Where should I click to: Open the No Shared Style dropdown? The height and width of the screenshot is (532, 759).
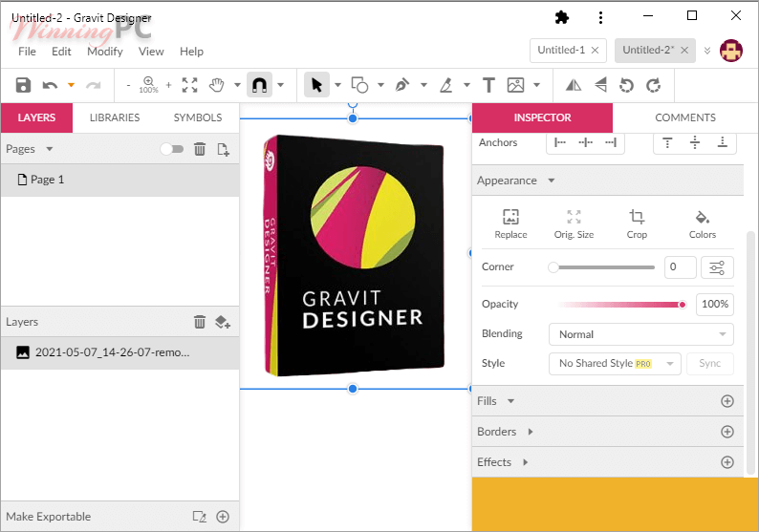click(615, 363)
